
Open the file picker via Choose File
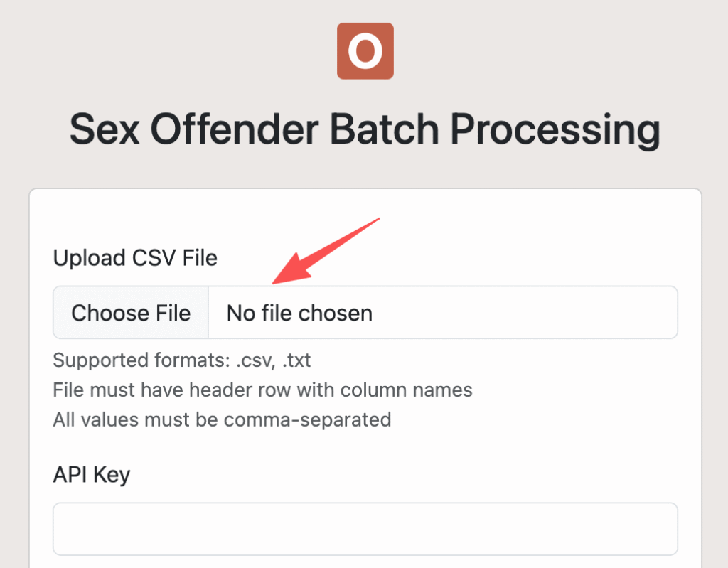click(130, 312)
